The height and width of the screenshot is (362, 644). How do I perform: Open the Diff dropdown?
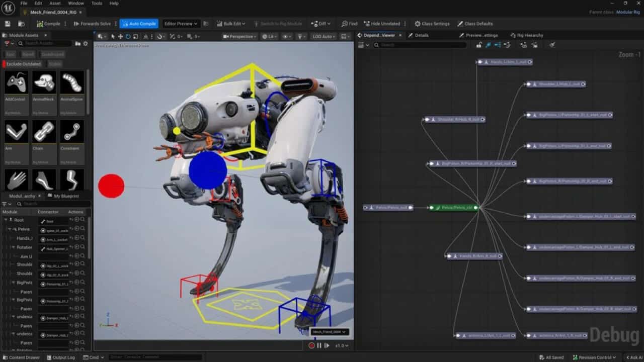point(321,24)
